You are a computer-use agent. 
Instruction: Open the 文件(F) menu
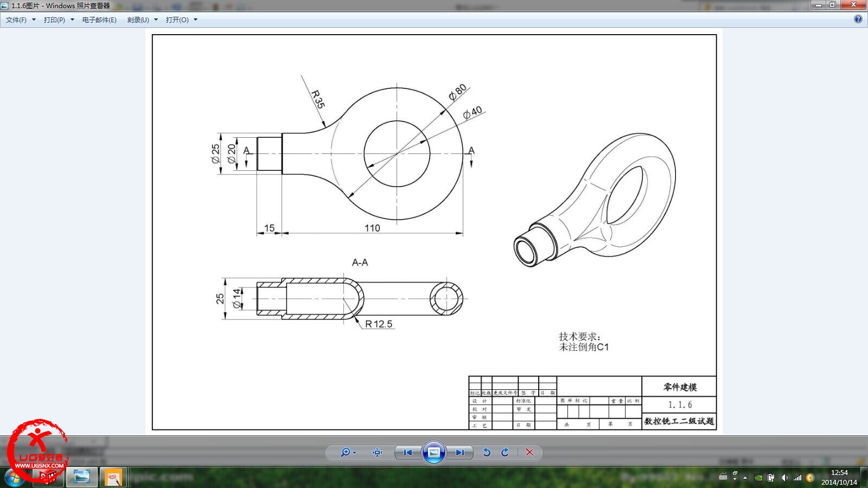[x=16, y=20]
